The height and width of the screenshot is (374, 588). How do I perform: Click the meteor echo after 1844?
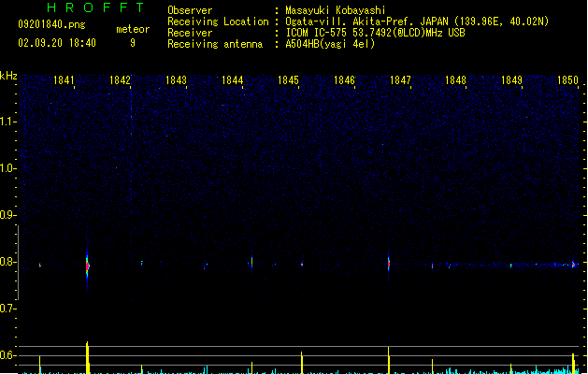251,262
